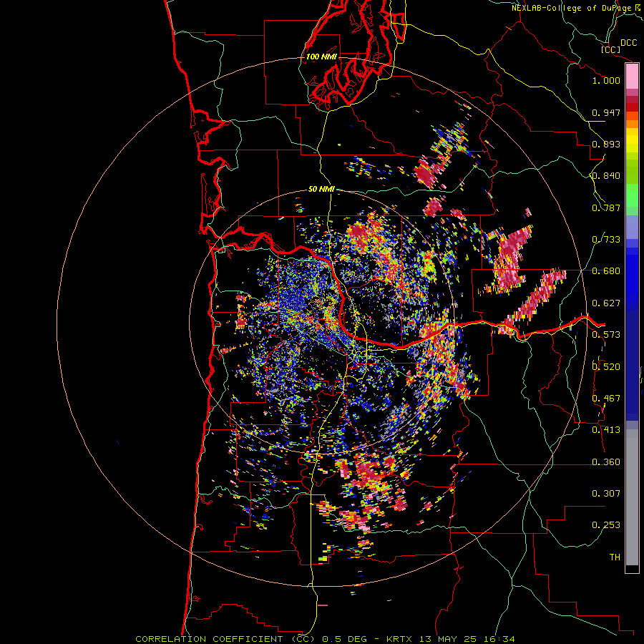Click the 0.840 scale value
Image resolution: width=644 pixels, height=644 pixels.
point(606,176)
